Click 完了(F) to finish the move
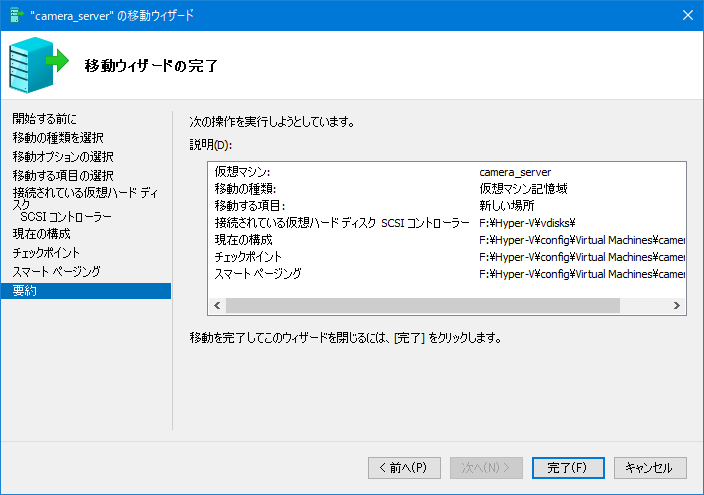Screen dimensions: 704x495 (x=568, y=468)
